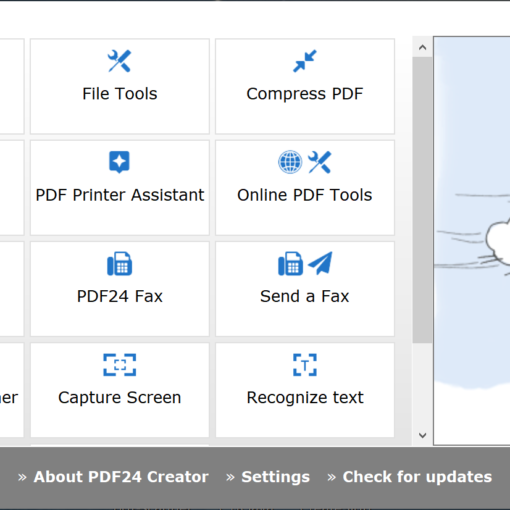The image size is (510, 510).
Task: Start Capture Screen tool label
Action: (x=120, y=398)
